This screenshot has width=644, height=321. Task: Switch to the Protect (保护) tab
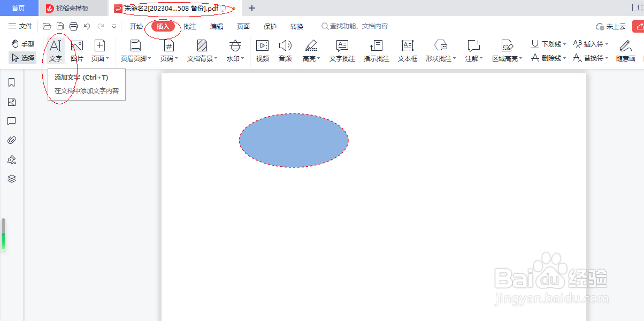[x=270, y=26]
